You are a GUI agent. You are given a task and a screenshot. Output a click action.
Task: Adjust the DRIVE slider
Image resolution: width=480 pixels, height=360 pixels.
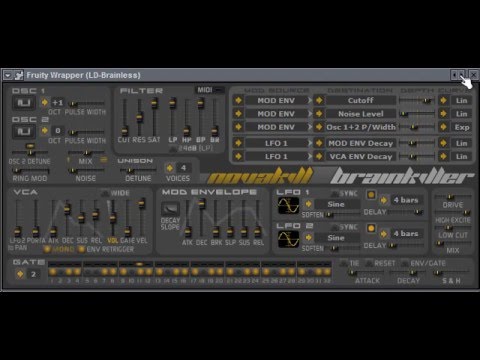pyautogui.click(x=453, y=197)
